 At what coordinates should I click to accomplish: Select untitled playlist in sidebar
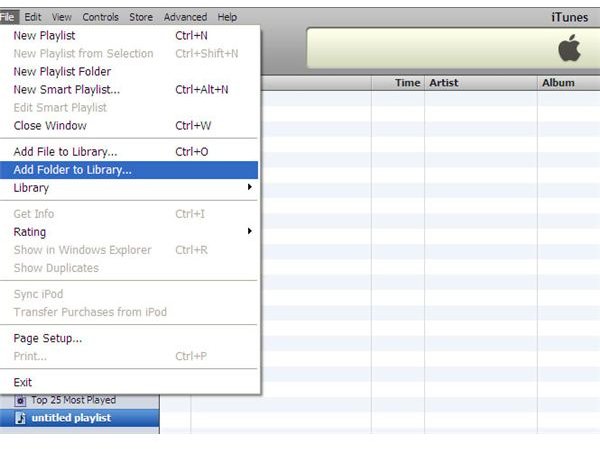pyautogui.click(x=80, y=418)
